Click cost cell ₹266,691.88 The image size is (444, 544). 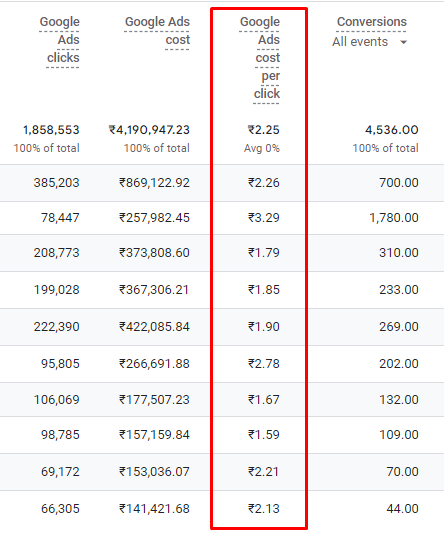[x=154, y=364]
